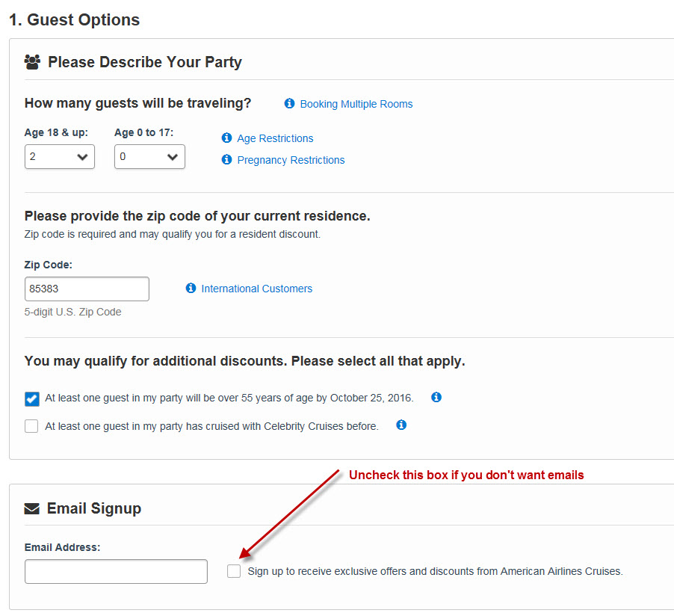This screenshot has width=674, height=616.
Task: Open the Age 18 & up guest dropdown
Action: [60, 157]
